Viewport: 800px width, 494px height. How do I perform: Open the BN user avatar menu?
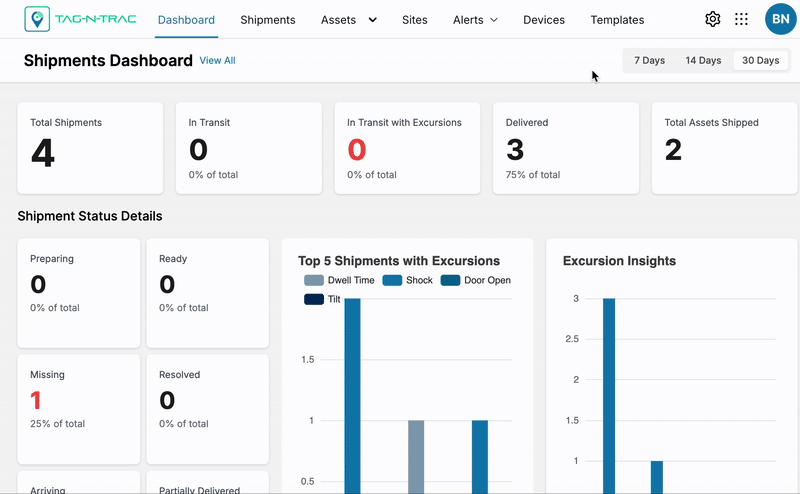click(x=781, y=19)
